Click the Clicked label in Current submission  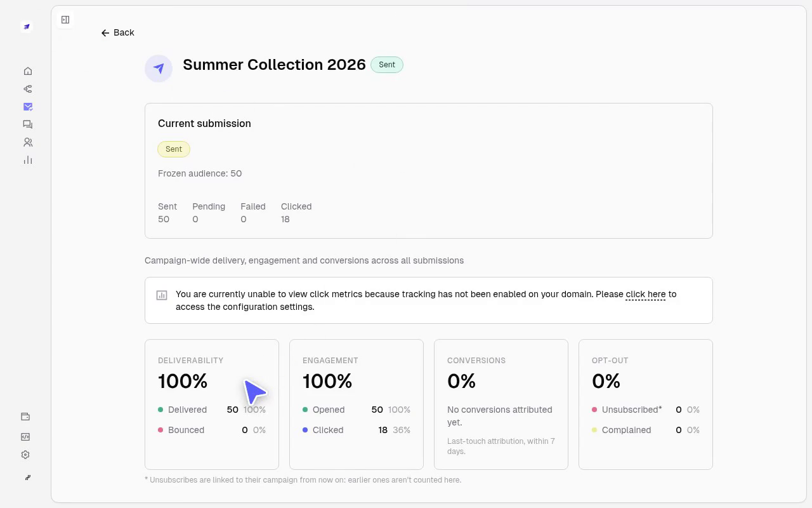pos(296,206)
